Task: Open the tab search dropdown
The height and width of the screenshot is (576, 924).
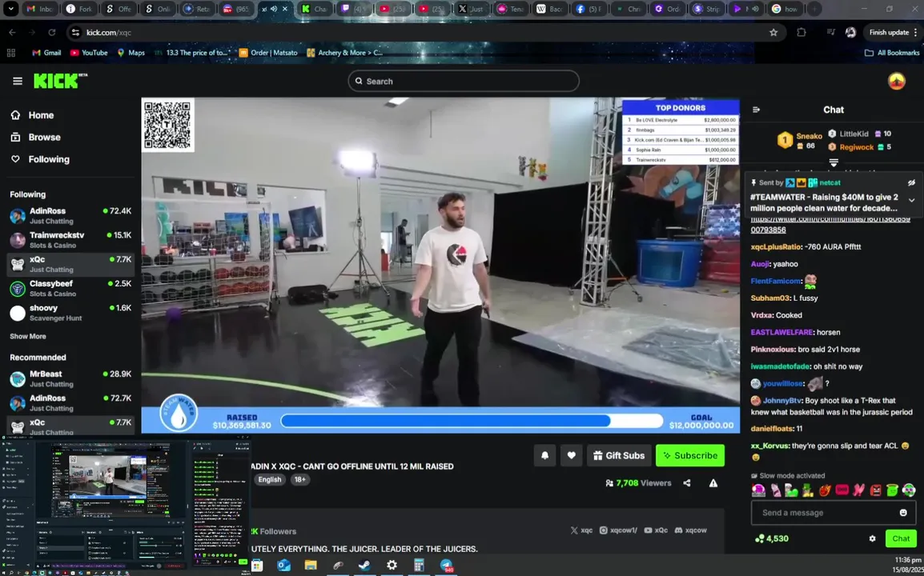Action: coord(10,9)
